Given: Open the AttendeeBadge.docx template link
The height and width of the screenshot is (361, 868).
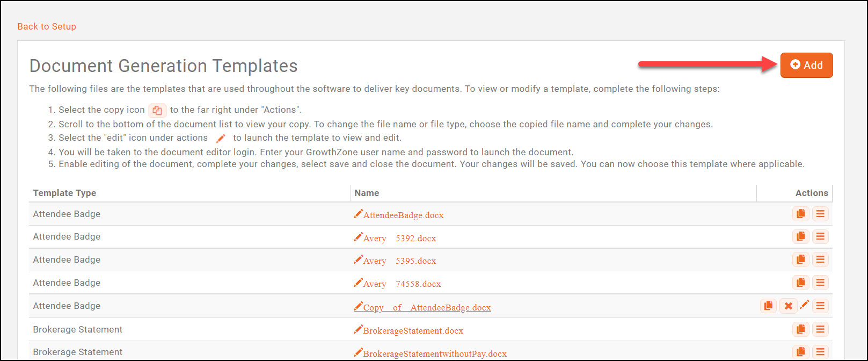Looking at the screenshot, I should (403, 215).
